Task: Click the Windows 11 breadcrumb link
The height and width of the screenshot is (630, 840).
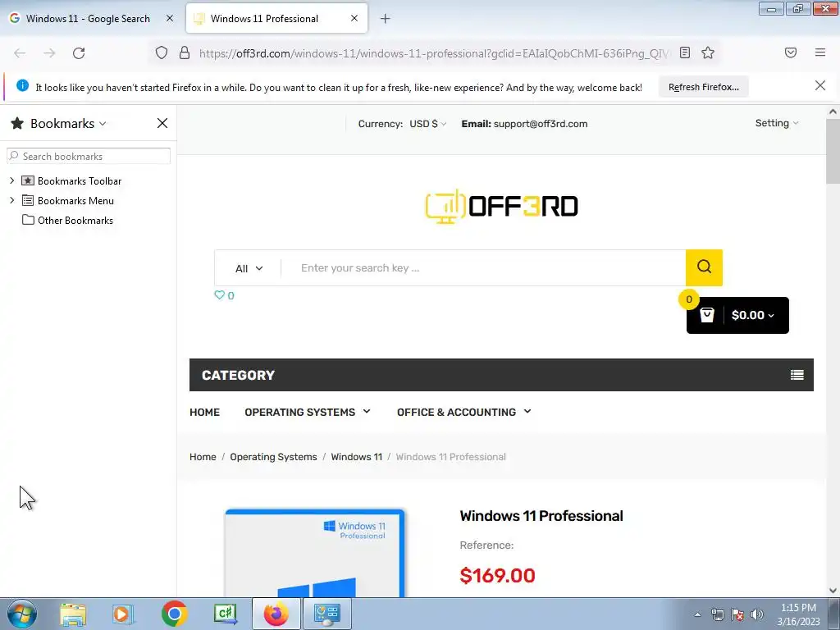Action: point(356,457)
